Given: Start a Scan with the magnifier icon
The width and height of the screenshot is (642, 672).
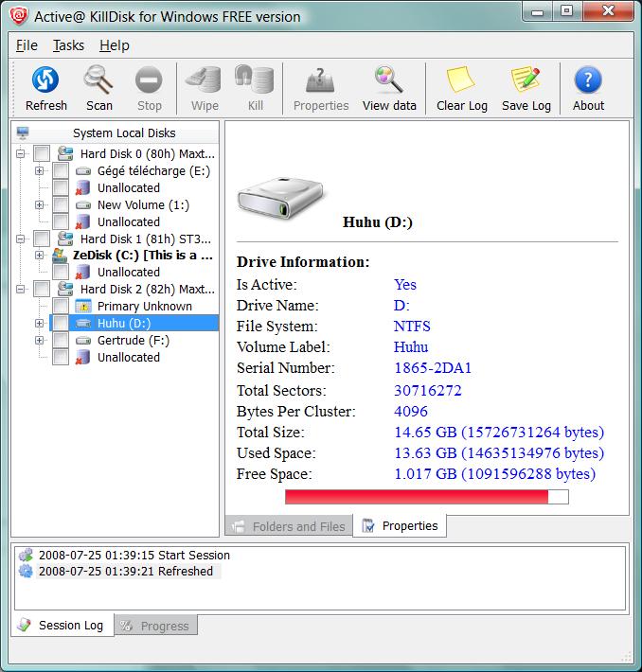Looking at the screenshot, I should (98, 80).
